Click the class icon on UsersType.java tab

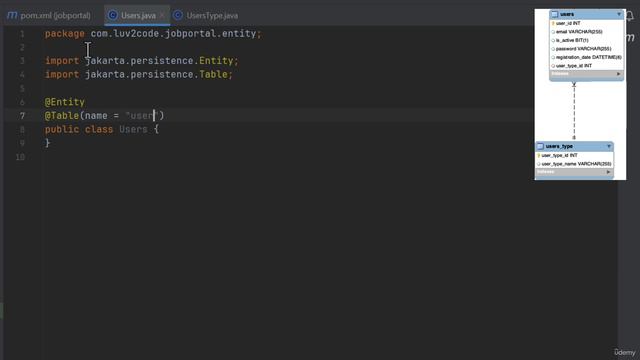[178, 16]
